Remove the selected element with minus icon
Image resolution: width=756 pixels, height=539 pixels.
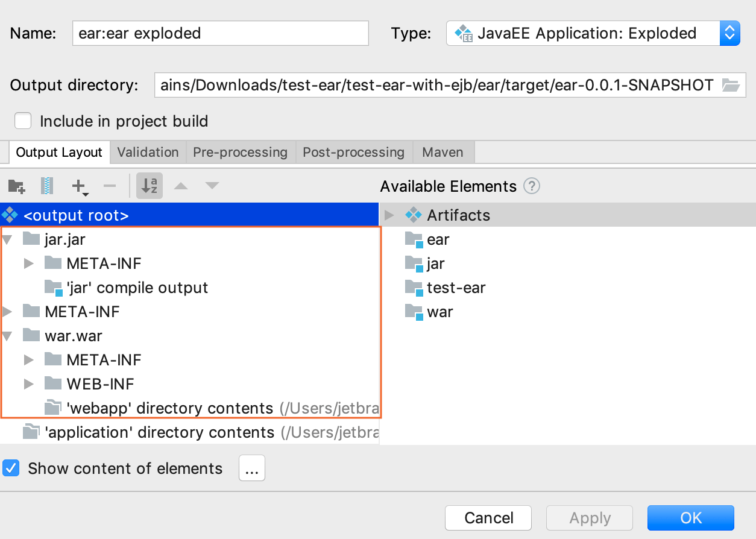coord(110,186)
